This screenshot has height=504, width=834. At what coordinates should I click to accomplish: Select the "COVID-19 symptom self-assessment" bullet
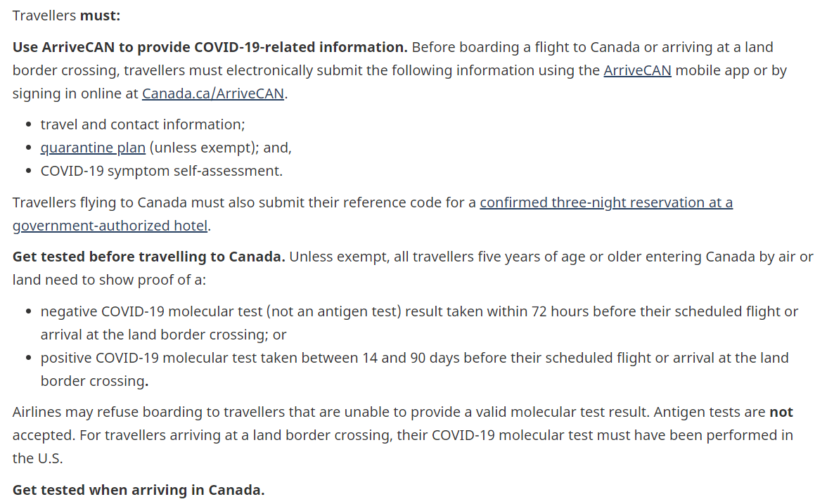coord(161,171)
